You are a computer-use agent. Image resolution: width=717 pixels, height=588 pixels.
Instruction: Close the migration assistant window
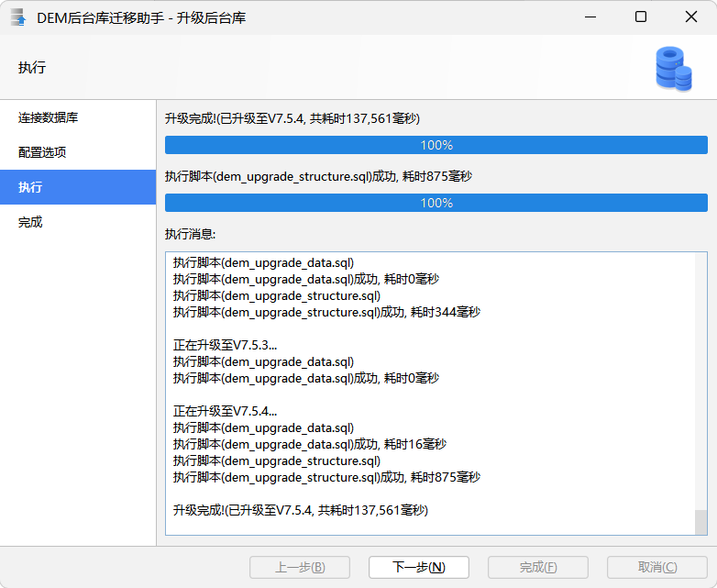[691, 17]
